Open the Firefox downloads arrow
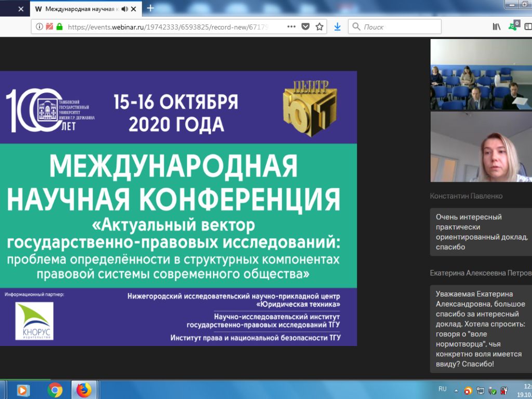This screenshot has height=399, width=532. tap(337, 26)
